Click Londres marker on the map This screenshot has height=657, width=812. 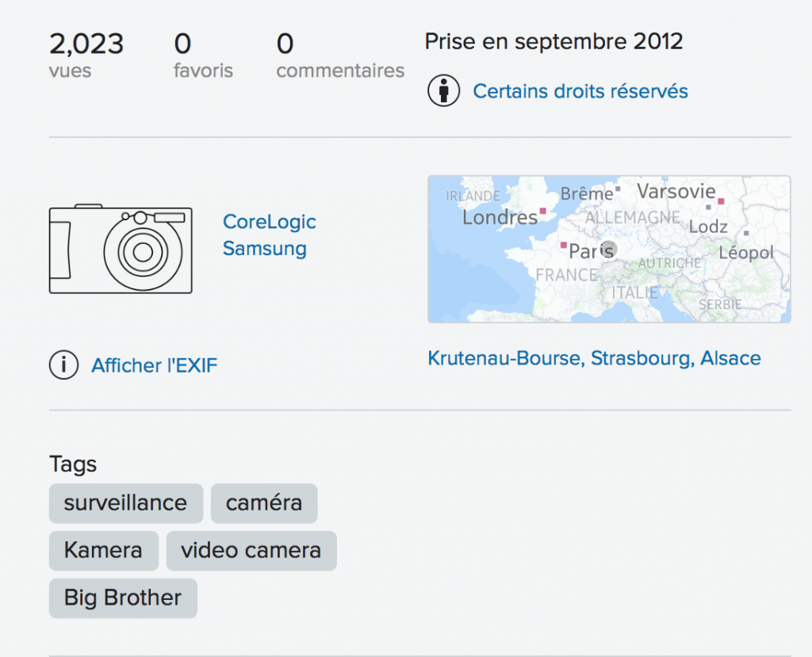click(542, 211)
